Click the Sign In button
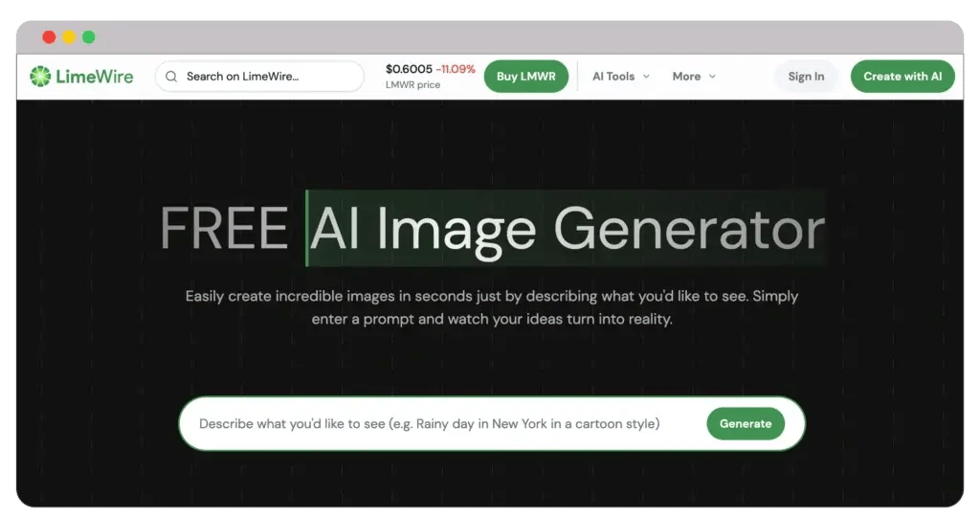Viewport: 980px width, 517px height. point(806,77)
